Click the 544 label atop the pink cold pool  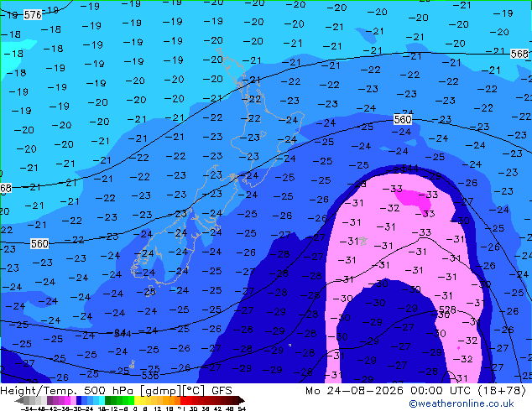point(411,169)
